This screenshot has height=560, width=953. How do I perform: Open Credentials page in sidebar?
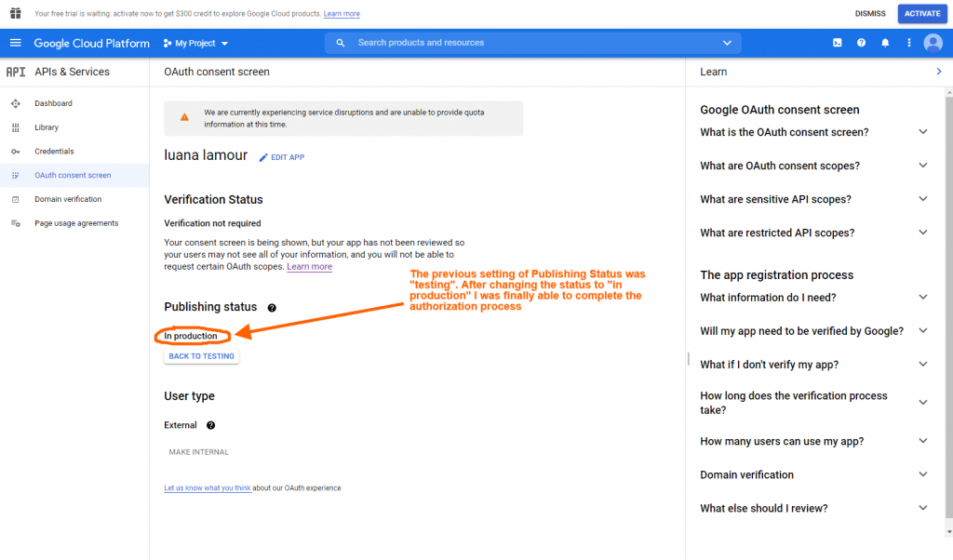coord(74,152)
